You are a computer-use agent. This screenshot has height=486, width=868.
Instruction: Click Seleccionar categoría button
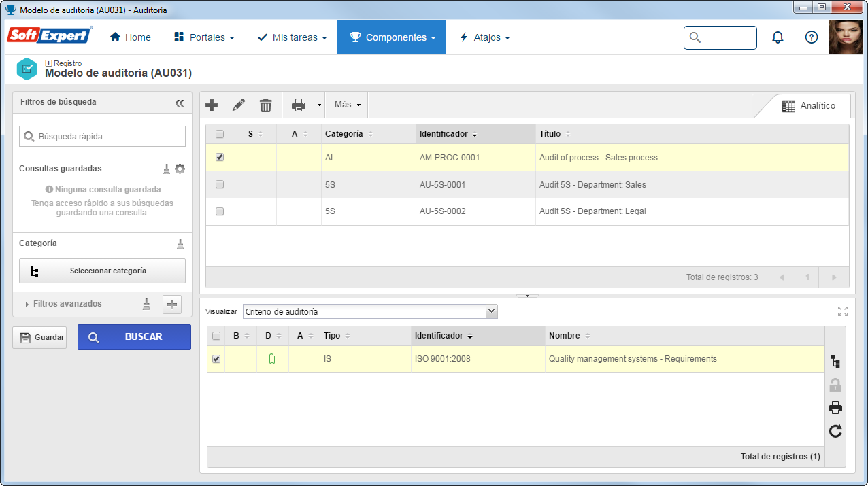(x=102, y=271)
